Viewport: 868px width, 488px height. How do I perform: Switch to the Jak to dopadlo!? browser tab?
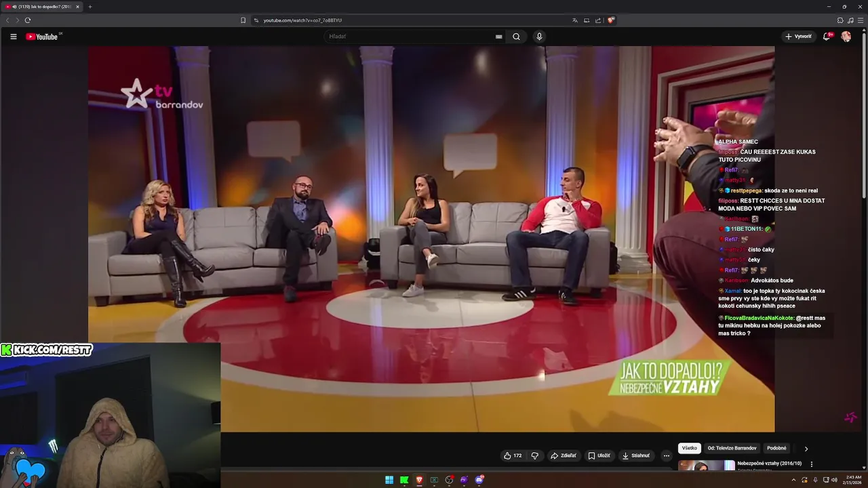(x=42, y=7)
